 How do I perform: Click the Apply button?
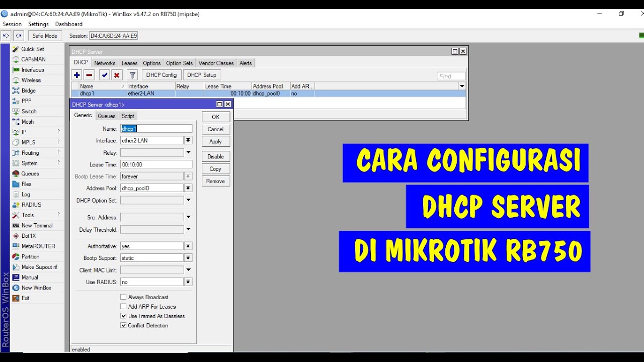click(216, 142)
